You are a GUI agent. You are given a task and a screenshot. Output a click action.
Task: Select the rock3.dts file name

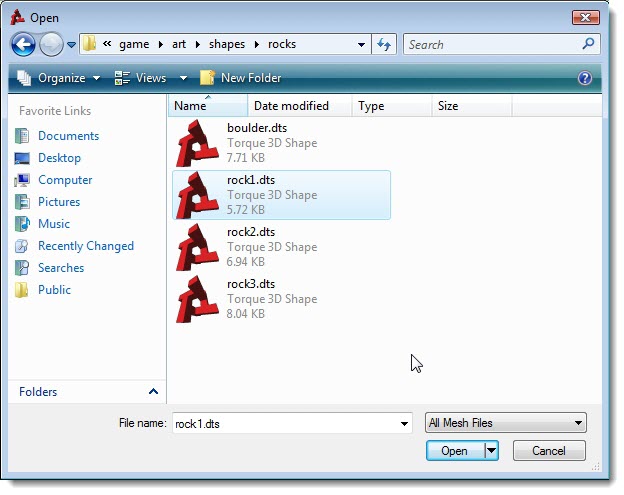click(251, 284)
